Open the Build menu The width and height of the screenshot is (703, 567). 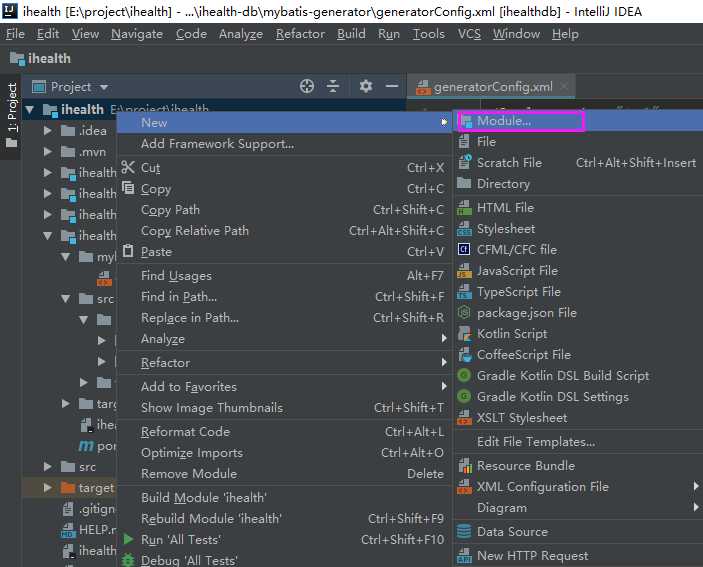click(351, 34)
